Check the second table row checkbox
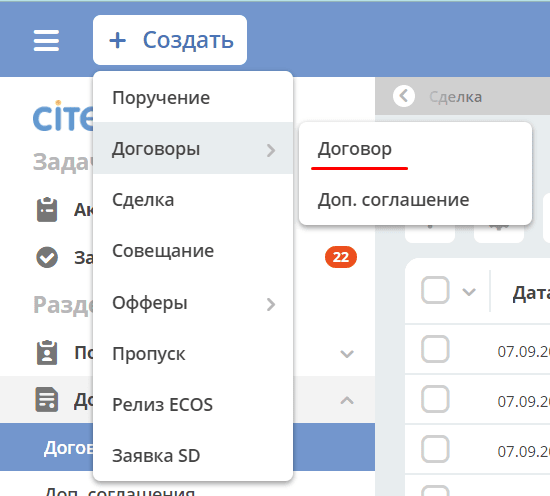550x496 pixels. [435, 399]
